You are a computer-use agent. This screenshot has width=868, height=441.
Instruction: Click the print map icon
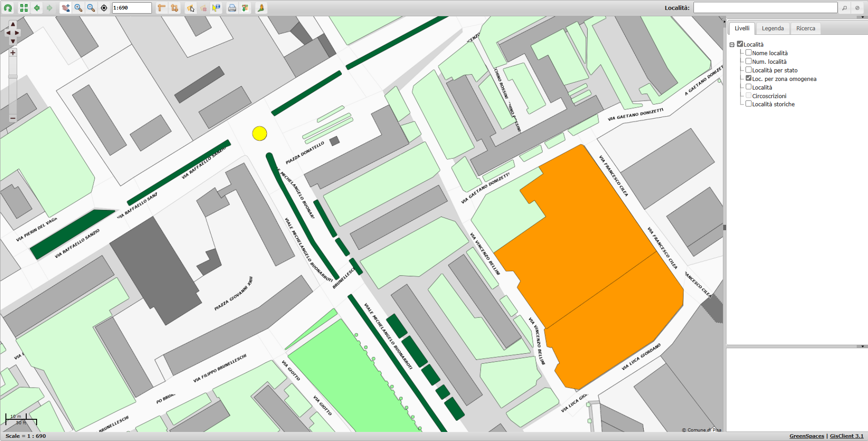click(232, 8)
